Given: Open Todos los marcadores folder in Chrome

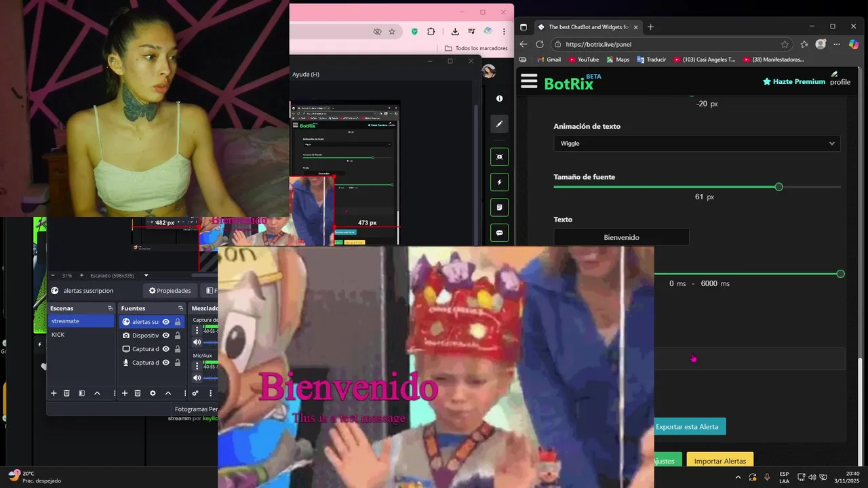Looking at the screenshot, I should pyautogui.click(x=476, y=48).
